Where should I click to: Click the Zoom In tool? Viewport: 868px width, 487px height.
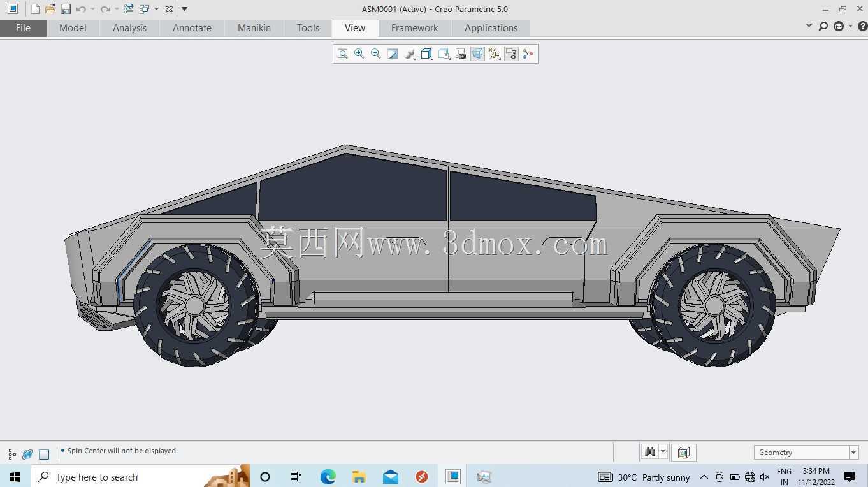coord(359,54)
